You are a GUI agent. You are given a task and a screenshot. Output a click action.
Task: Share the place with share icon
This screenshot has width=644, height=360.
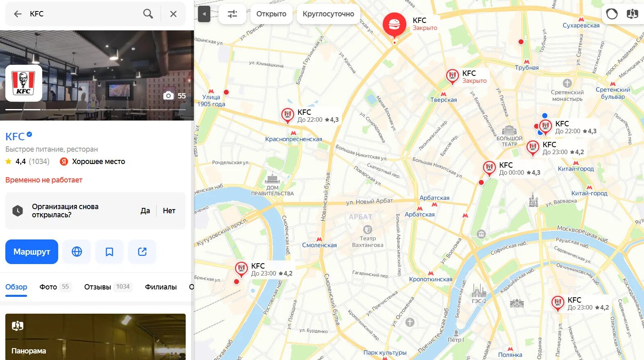pyautogui.click(x=142, y=252)
